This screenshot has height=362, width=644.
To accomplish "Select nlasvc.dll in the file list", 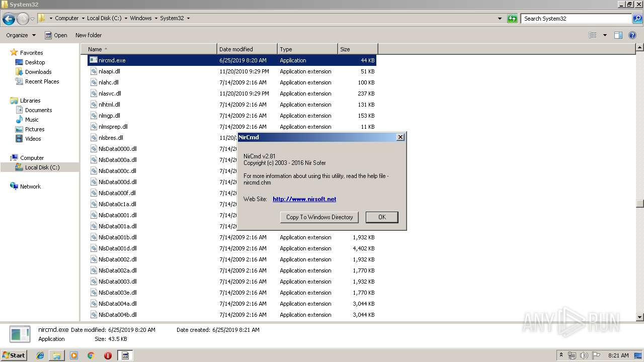I will pyautogui.click(x=110, y=94).
